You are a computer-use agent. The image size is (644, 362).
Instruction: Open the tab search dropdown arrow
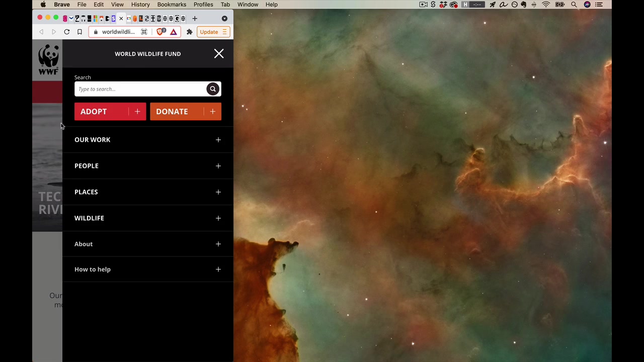(224, 19)
